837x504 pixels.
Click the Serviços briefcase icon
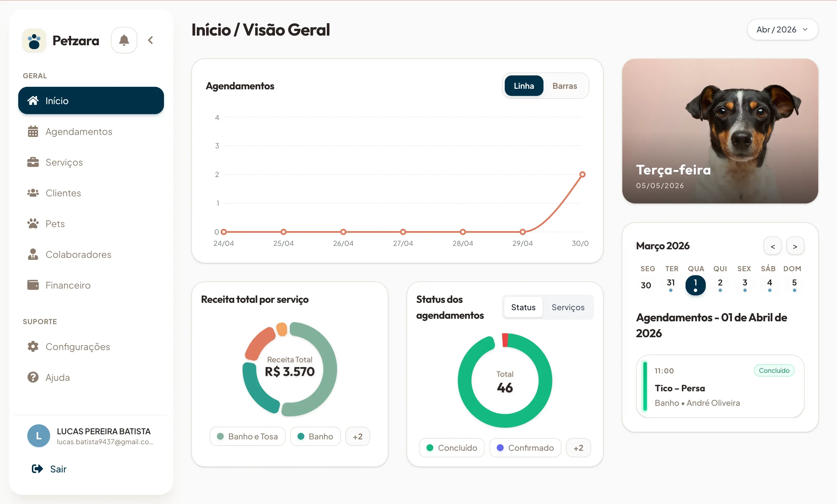tap(33, 162)
